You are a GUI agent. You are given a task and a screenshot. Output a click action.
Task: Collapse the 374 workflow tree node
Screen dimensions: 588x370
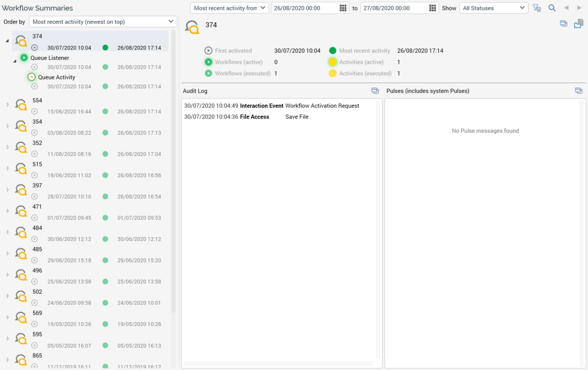pos(7,41)
